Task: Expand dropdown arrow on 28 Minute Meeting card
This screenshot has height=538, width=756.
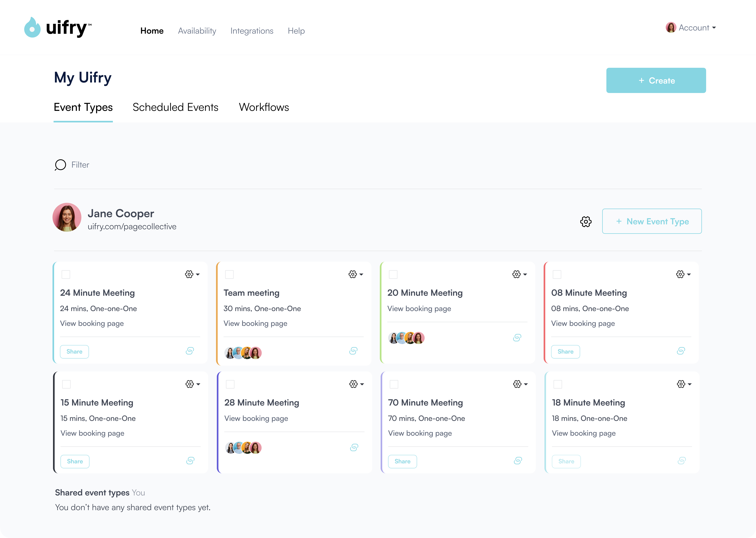Action: click(362, 384)
